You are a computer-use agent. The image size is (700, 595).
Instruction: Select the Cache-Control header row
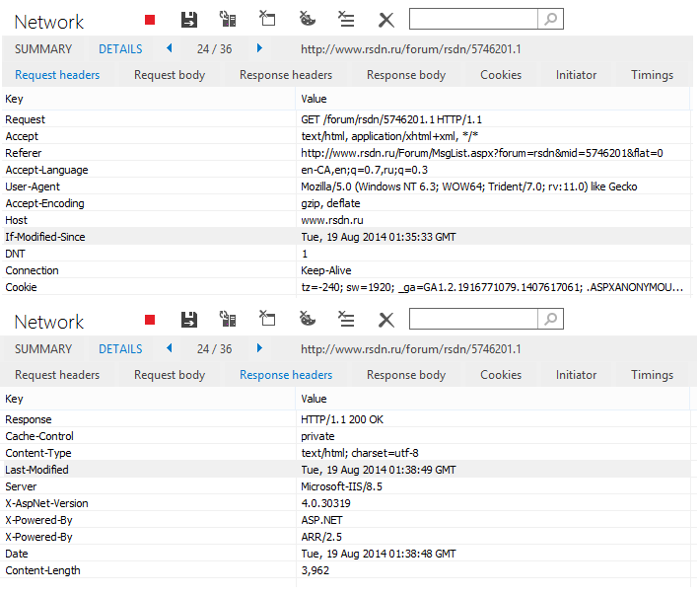tap(346, 436)
